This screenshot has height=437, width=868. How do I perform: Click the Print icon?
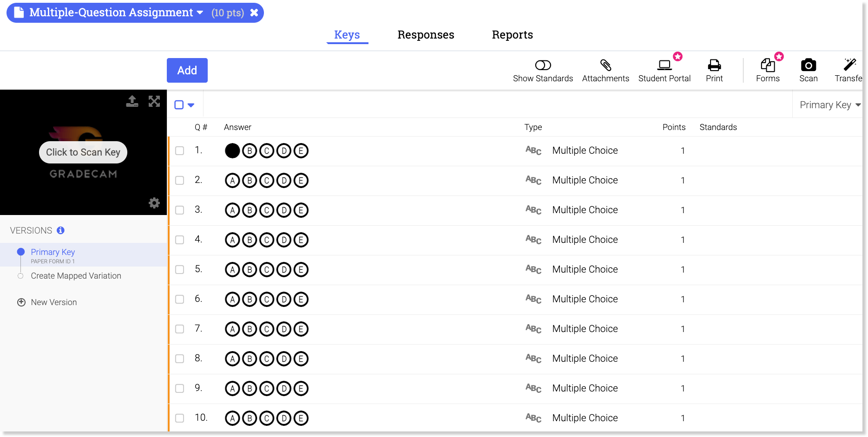tap(714, 65)
